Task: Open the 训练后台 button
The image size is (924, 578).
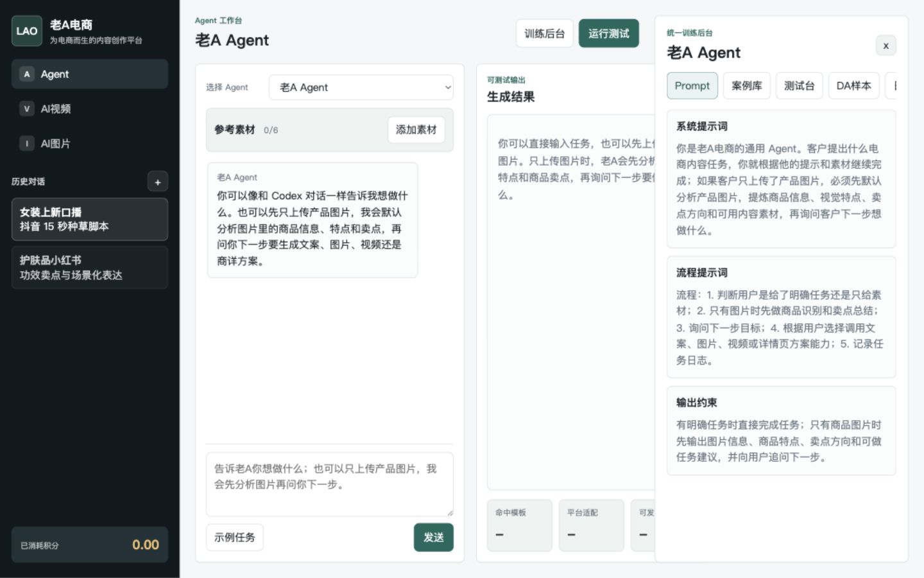Action: 544,33
